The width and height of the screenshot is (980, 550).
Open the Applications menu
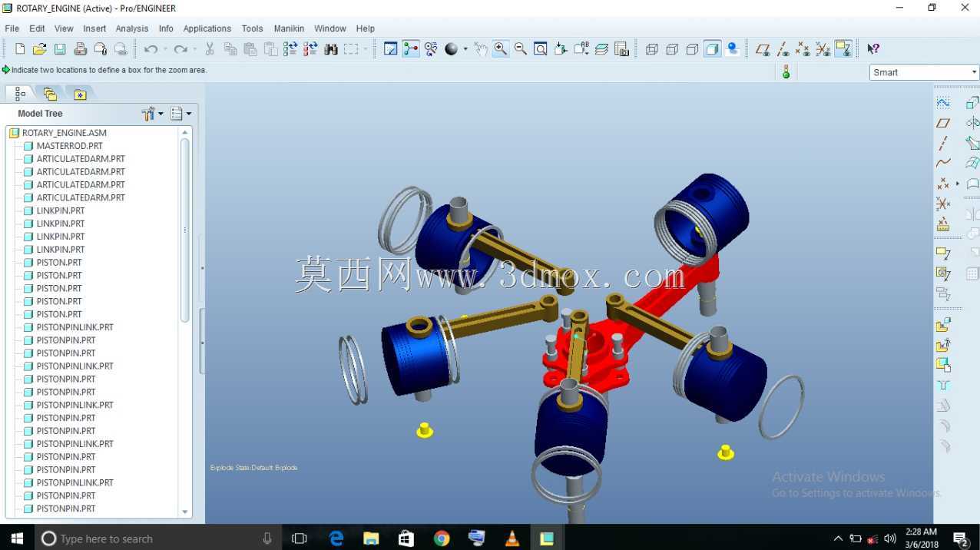207,28
